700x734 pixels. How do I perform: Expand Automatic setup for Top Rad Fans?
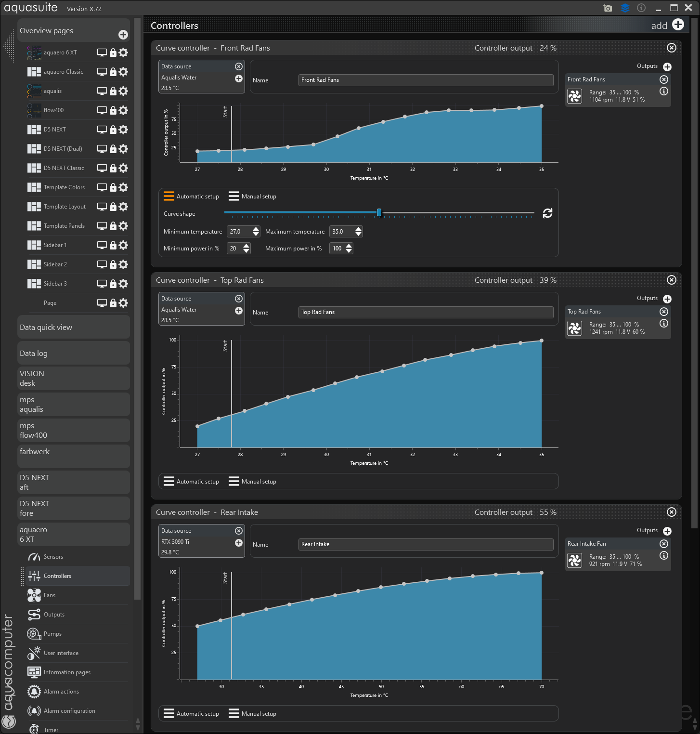pos(192,482)
